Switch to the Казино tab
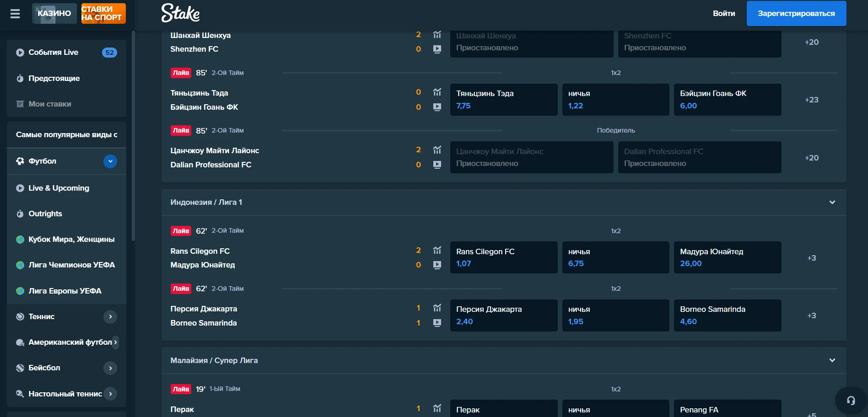The height and width of the screenshot is (417, 868). 54,13
